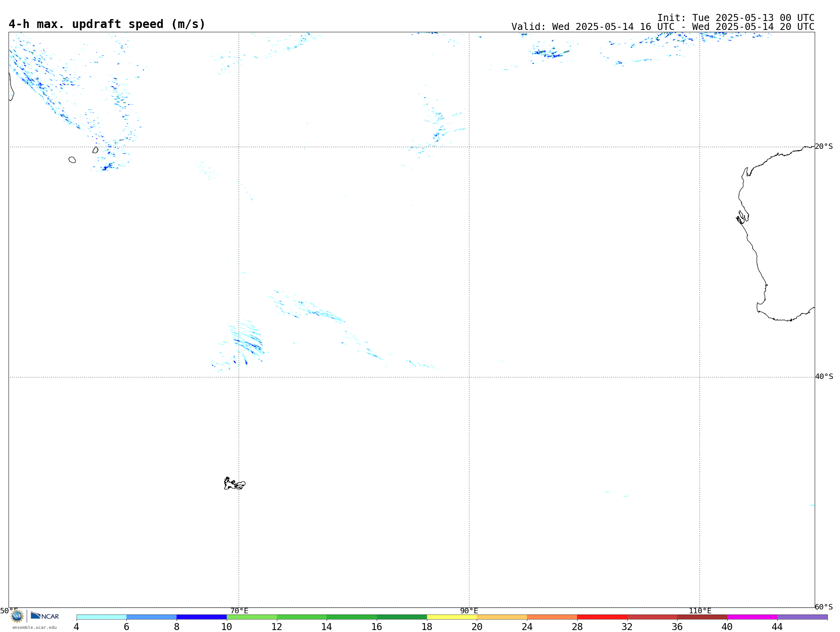Screen dimensions: 840x632
Task: Click the 110°E longitude label
Action: point(700,611)
